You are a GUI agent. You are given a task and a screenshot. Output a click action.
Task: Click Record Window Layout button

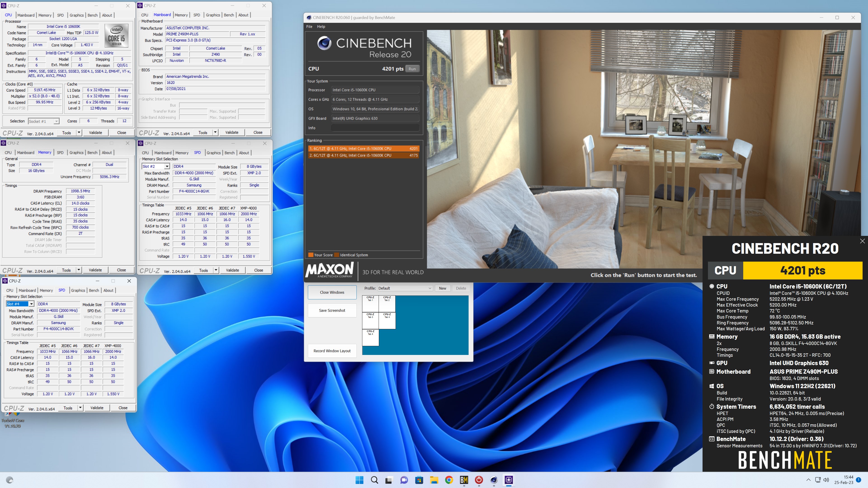click(332, 351)
